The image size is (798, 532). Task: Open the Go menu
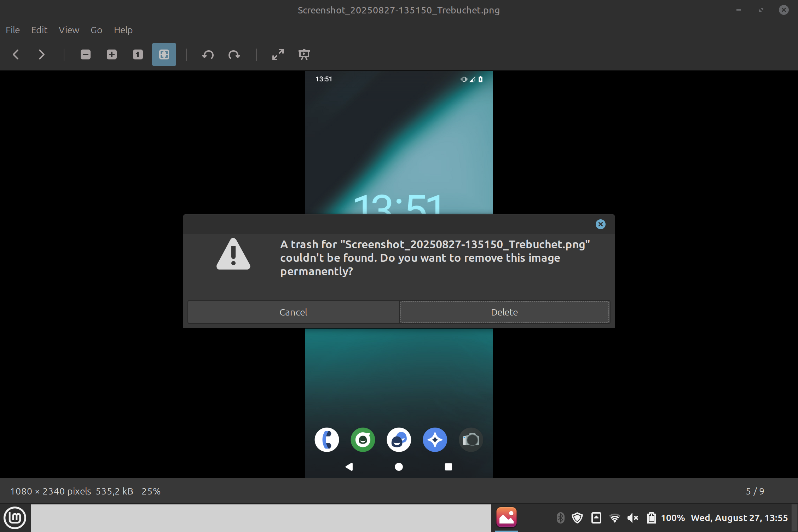[x=96, y=30]
